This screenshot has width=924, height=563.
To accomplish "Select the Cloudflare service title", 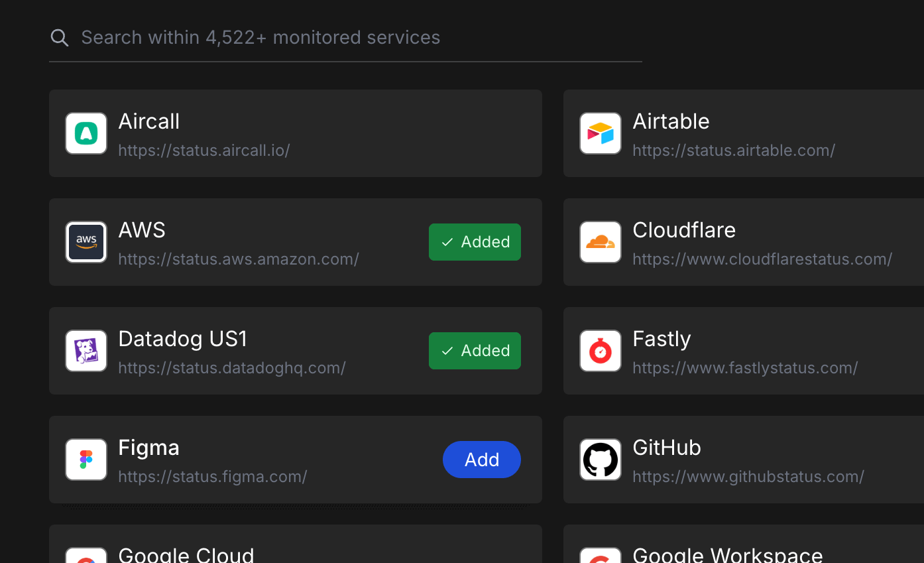I will (x=684, y=230).
